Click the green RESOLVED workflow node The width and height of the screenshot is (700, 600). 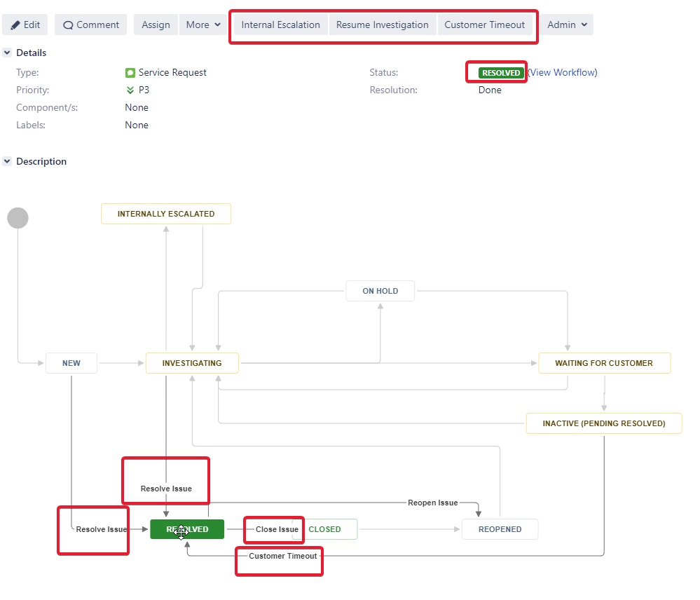click(x=187, y=529)
